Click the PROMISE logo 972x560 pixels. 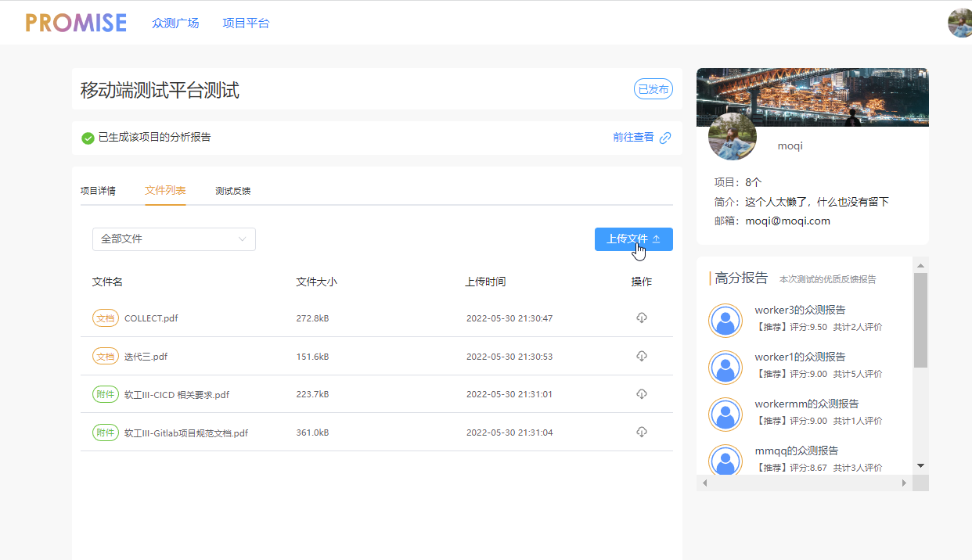coord(76,23)
